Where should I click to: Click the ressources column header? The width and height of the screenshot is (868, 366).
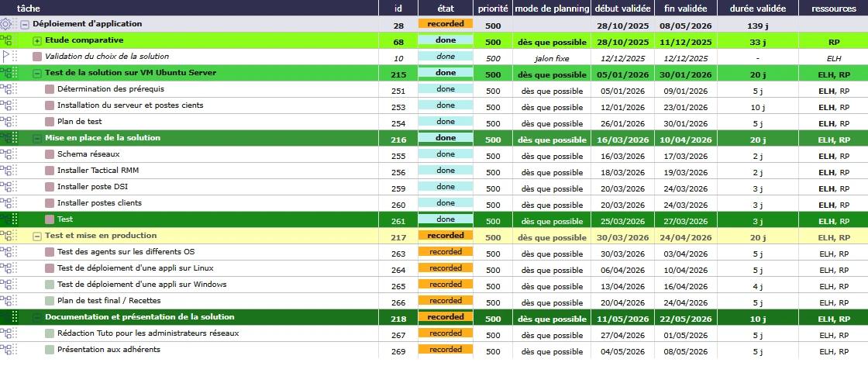click(x=834, y=9)
